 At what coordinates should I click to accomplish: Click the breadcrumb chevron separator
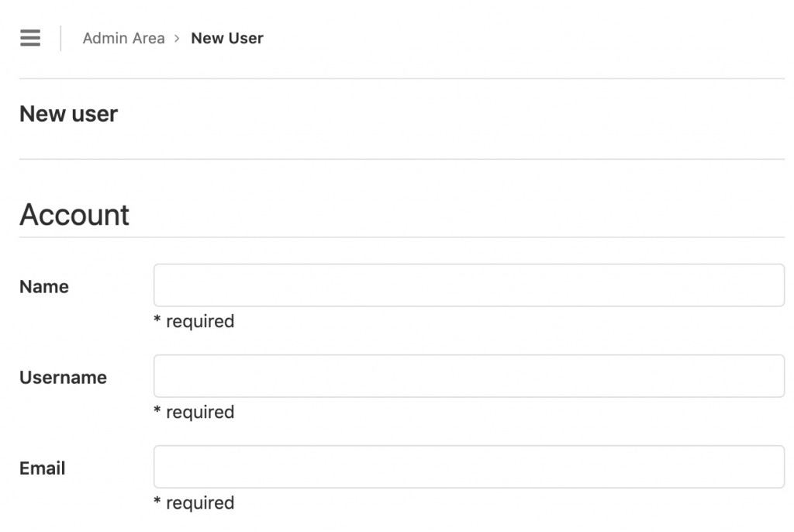click(x=178, y=39)
